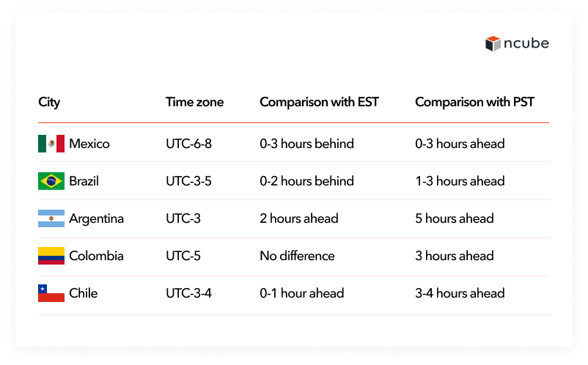Select the Comparison with EST header
Image resolution: width=588 pixels, height=365 pixels.
pos(319,102)
